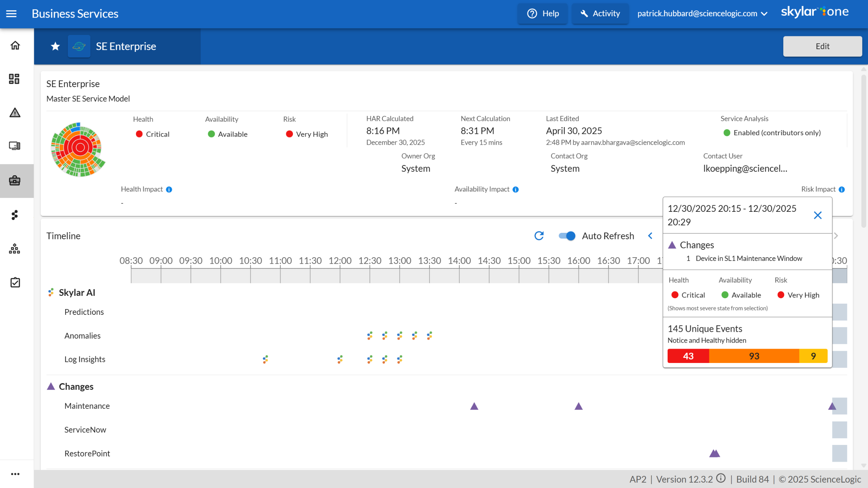Open the Devices sidebar icon
Image resolution: width=868 pixels, height=488 pixels.
(x=15, y=146)
